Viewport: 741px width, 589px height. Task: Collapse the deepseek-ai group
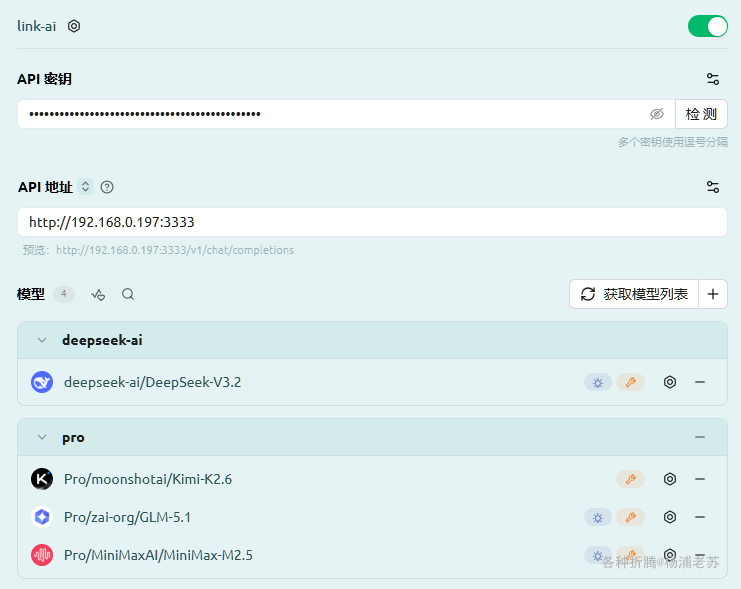point(42,340)
